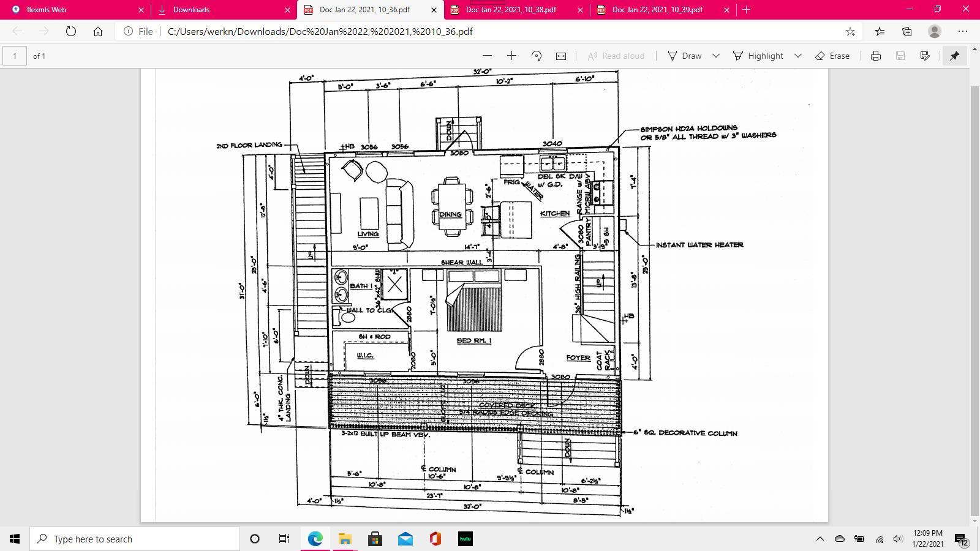Expand the Highlight color dropdown arrow
Image resolution: width=980 pixels, height=551 pixels.
[798, 56]
